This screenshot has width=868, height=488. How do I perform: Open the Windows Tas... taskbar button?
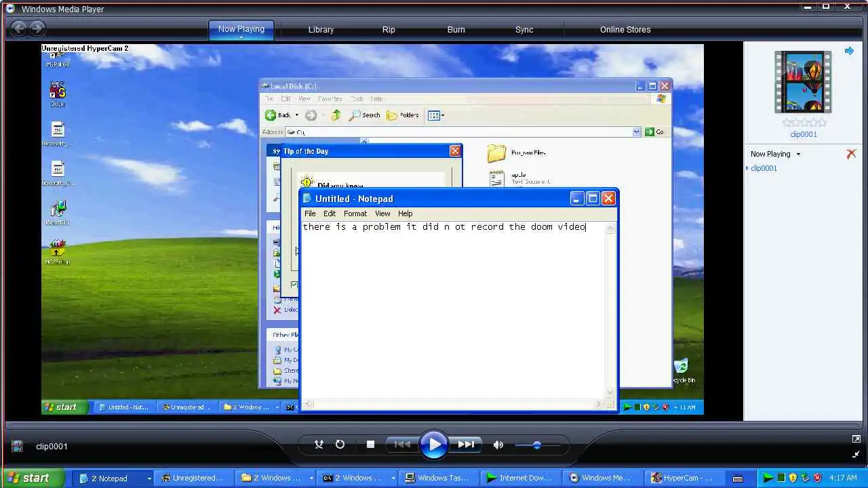point(439,478)
